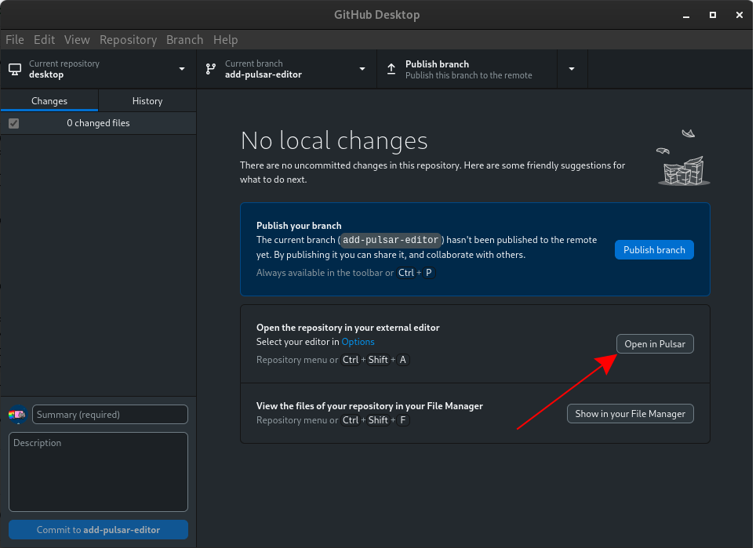The width and height of the screenshot is (756, 548).
Task: Open the Repository menu
Action: tap(129, 39)
